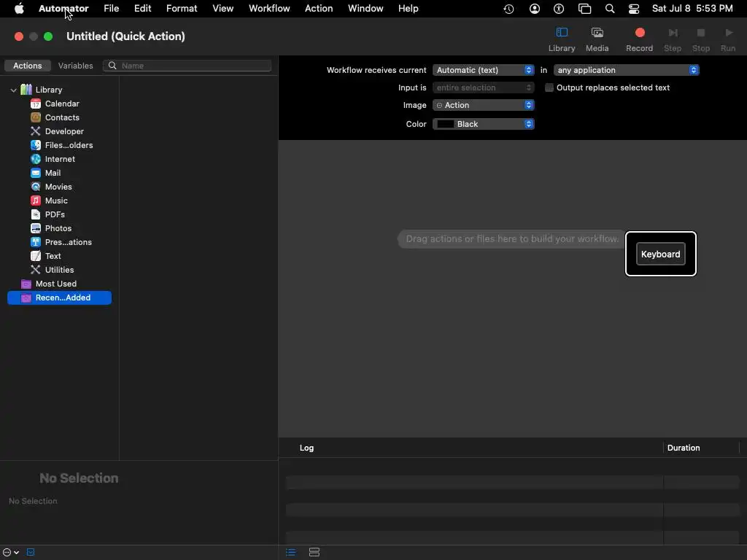Select the Developer library category
The image size is (747, 560).
pos(57,131)
